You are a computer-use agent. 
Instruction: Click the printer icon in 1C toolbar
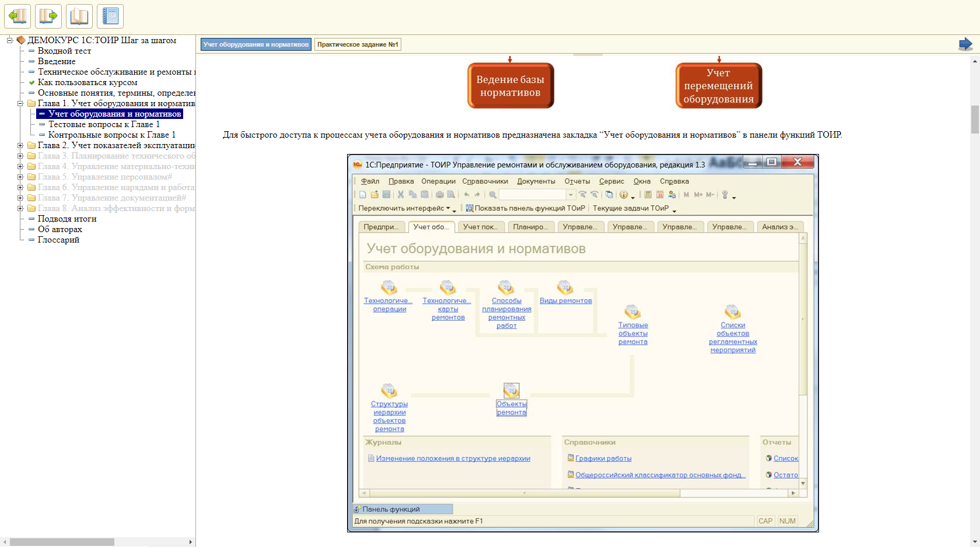click(439, 195)
